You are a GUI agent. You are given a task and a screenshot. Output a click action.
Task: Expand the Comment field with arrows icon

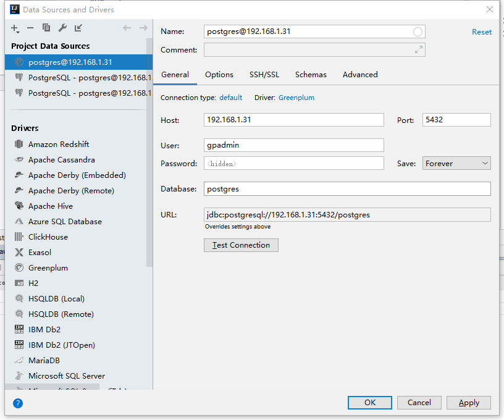[x=419, y=50]
